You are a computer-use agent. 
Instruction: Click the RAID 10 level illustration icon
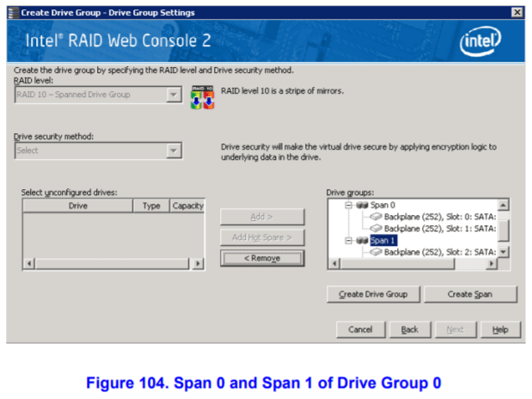pyautogui.click(x=203, y=97)
